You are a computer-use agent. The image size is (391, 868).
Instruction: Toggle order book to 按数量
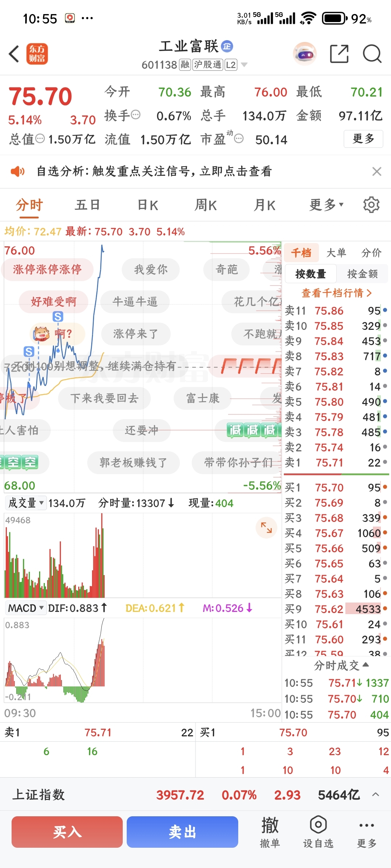coord(311,274)
